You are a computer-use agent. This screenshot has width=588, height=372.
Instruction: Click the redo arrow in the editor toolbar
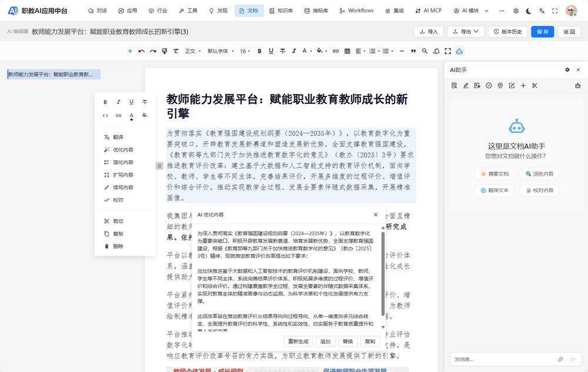click(x=153, y=51)
